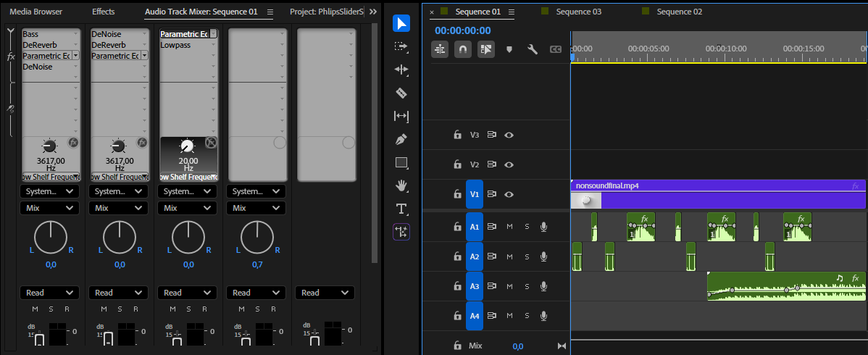Select the Type tool
The width and height of the screenshot is (868, 355).
pyautogui.click(x=401, y=209)
